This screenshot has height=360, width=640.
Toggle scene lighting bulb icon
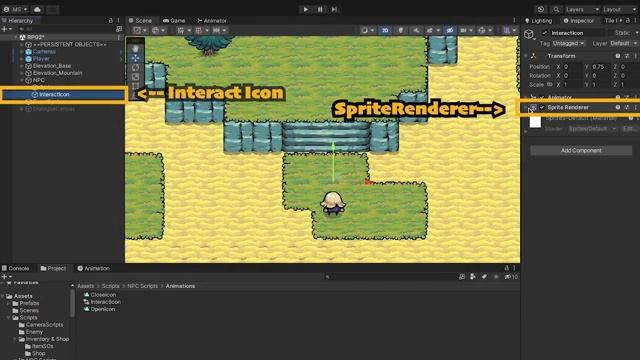(x=400, y=30)
